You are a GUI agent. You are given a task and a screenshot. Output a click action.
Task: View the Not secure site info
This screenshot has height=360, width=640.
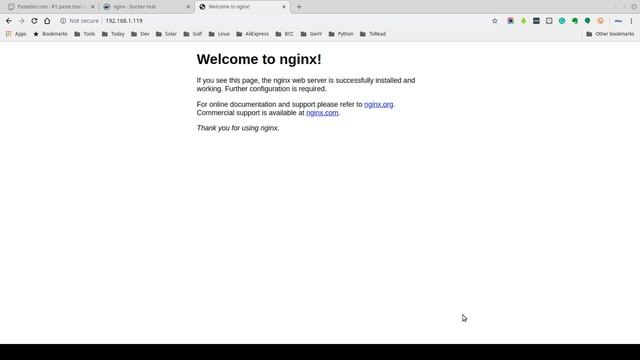(x=80, y=21)
